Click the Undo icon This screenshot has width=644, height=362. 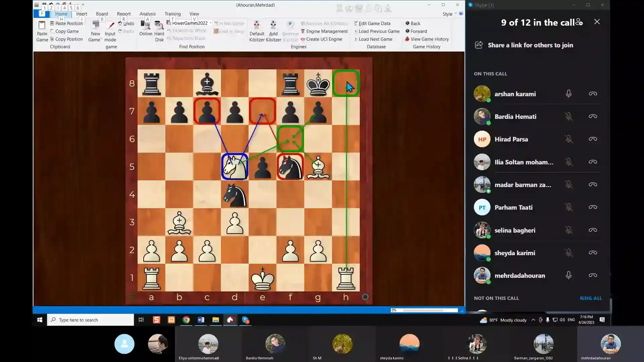(120, 23)
